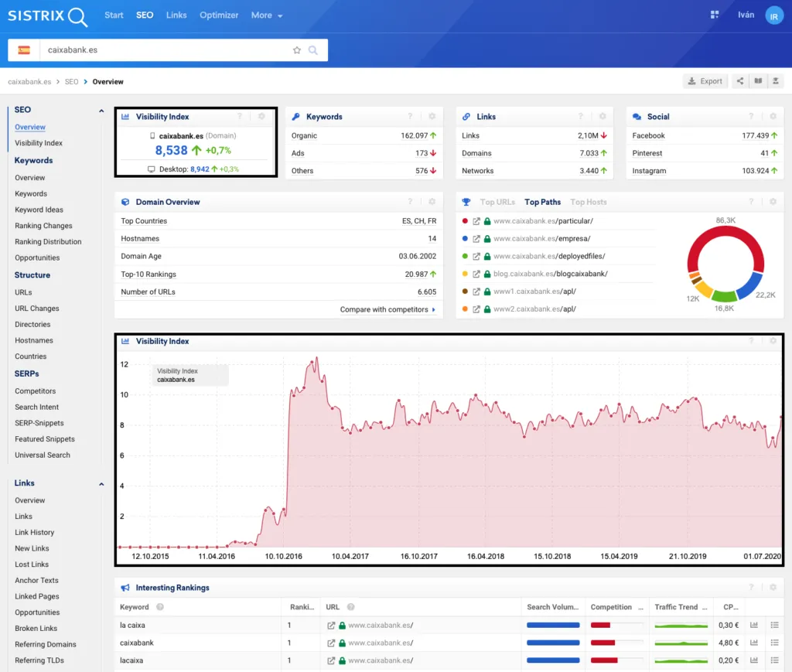Click the Top Paths box settings gear

click(773, 202)
